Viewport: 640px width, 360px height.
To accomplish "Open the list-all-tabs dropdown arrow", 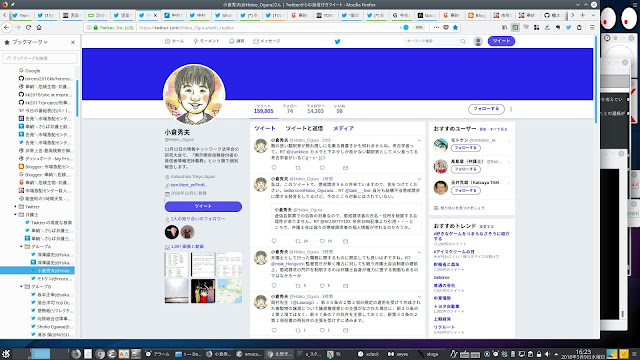I will coord(593,15).
